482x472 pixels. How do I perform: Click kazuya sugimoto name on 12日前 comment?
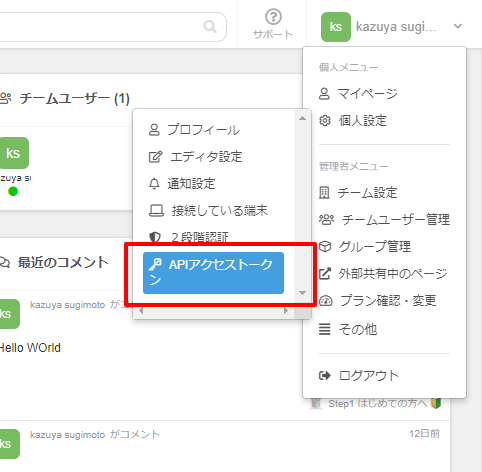click(x=67, y=435)
